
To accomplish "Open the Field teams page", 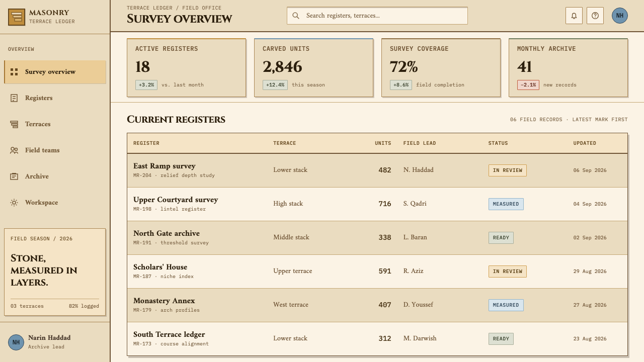I will coord(55,150).
